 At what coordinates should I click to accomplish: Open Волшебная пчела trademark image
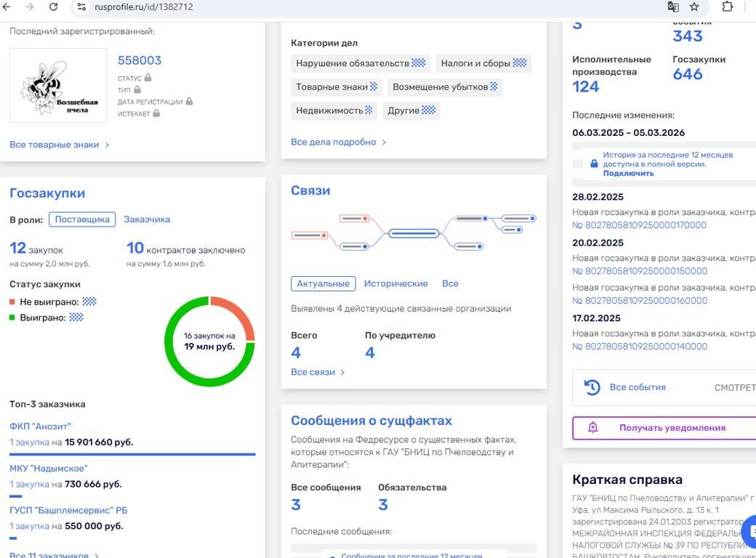click(x=58, y=85)
